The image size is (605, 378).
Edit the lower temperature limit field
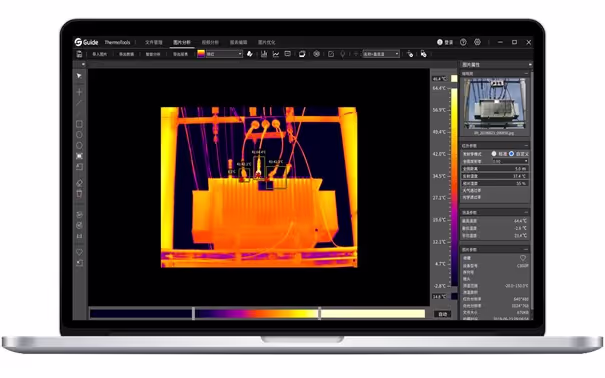tap(439, 296)
